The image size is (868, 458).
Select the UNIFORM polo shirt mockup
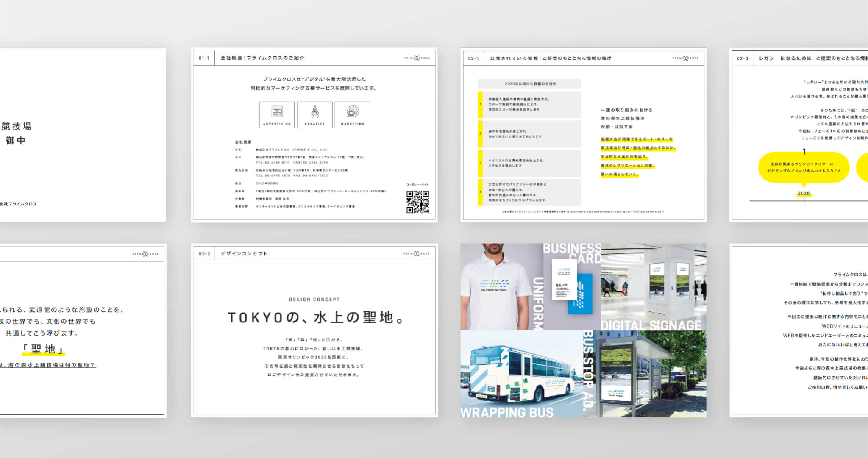click(x=502, y=287)
